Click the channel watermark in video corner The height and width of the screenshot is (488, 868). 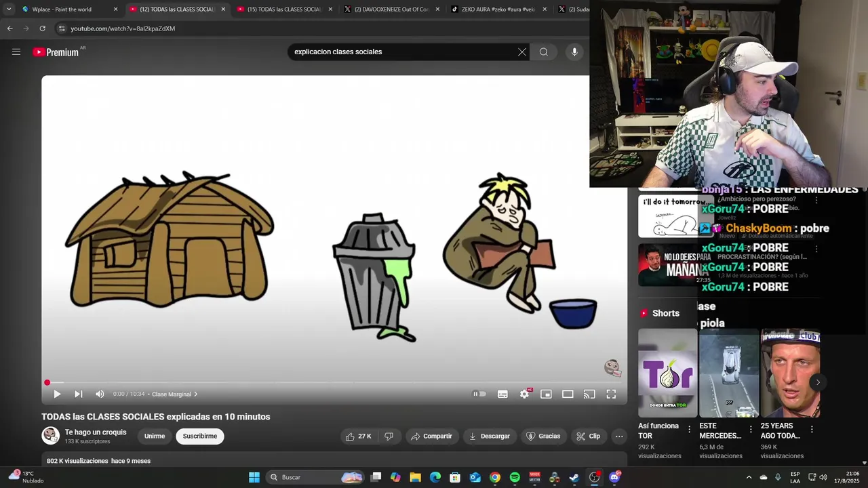pos(612,367)
